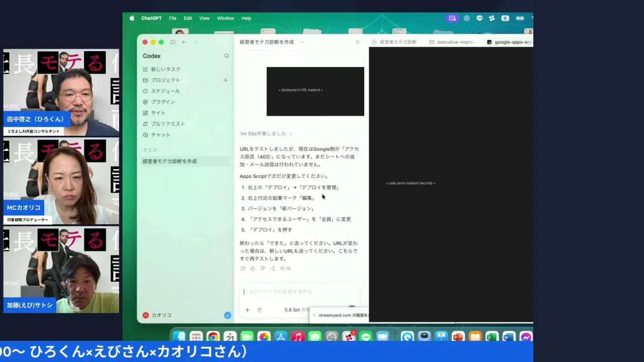644x362 pixels.
Task: Toggle the task list panel icon
Action: coord(358,42)
